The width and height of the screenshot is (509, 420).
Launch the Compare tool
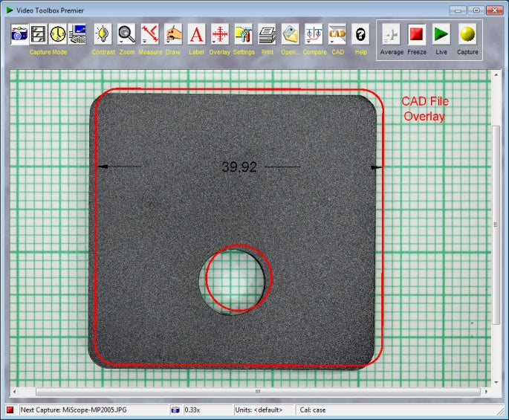click(x=314, y=34)
